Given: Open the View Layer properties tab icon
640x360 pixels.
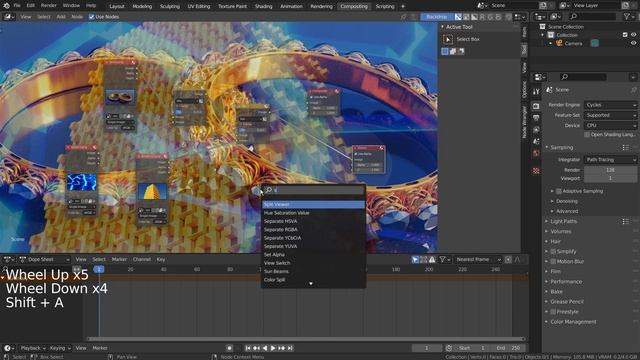Looking at the screenshot, I should (536, 129).
